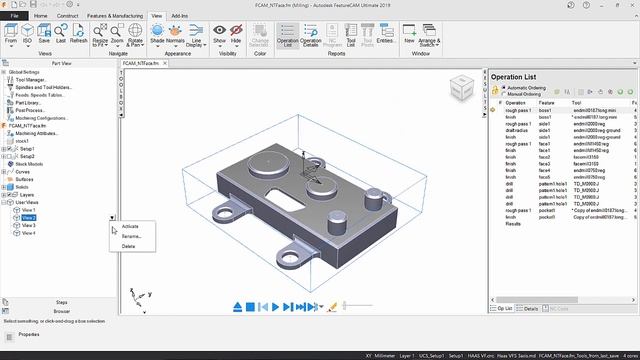Select the Zoom tool
This screenshot has height=360, width=640.
coord(117,31)
